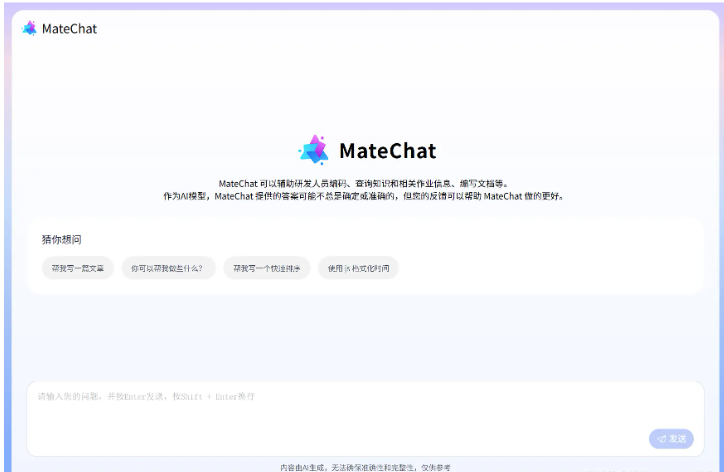The height and width of the screenshot is (472, 724).
Task: Click the line MateChat 可以辅助研发人员编码
Action: tap(363, 184)
